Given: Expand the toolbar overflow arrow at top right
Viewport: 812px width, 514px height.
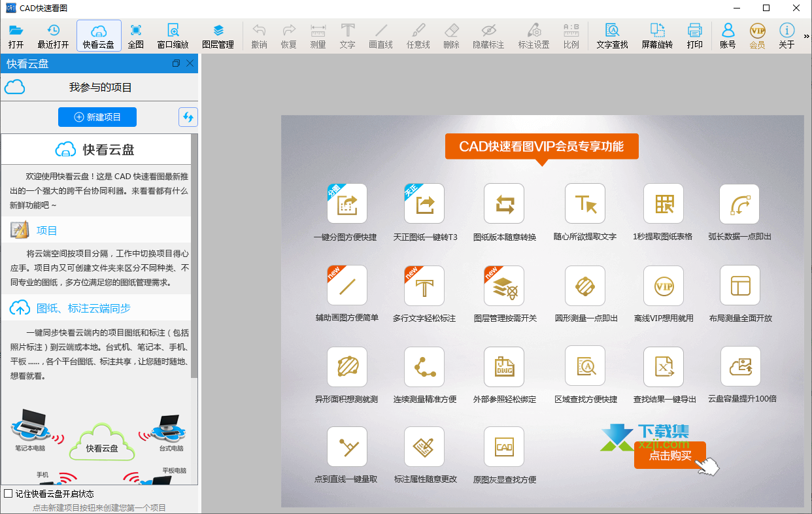Looking at the screenshot, I should coord(807,37).
